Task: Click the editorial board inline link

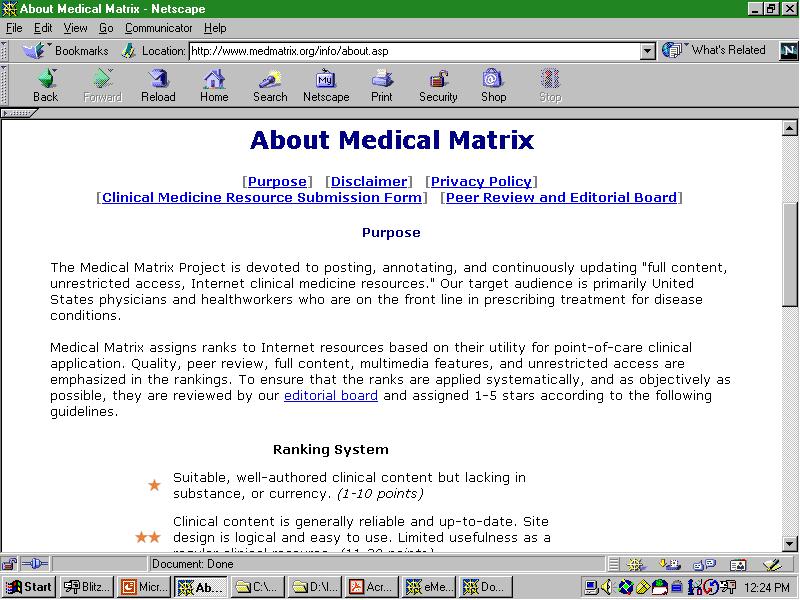Action: pos(331,395)
